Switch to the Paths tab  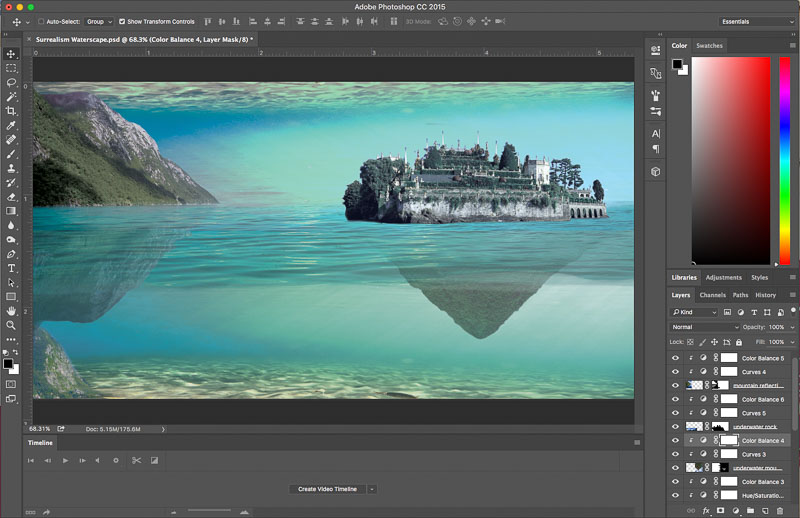tap(740, 295)
